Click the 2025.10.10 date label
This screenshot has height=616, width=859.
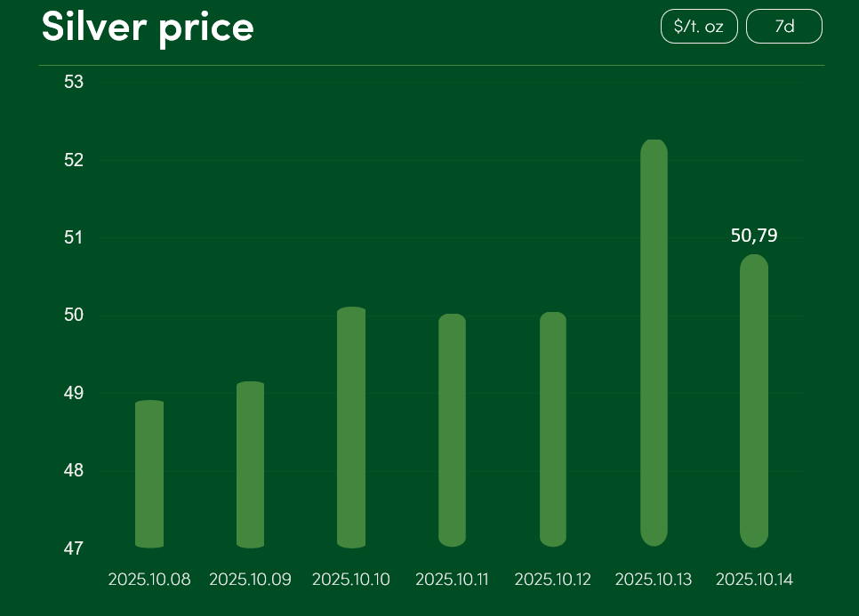point(351,580)
